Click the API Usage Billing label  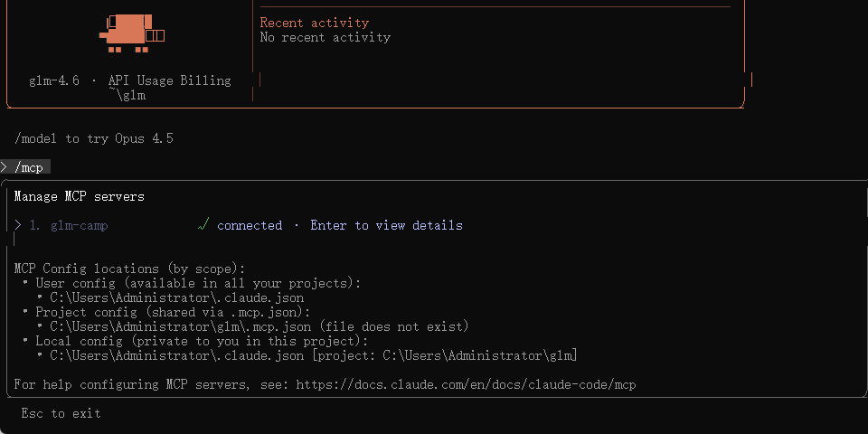[x=169, y=80]
